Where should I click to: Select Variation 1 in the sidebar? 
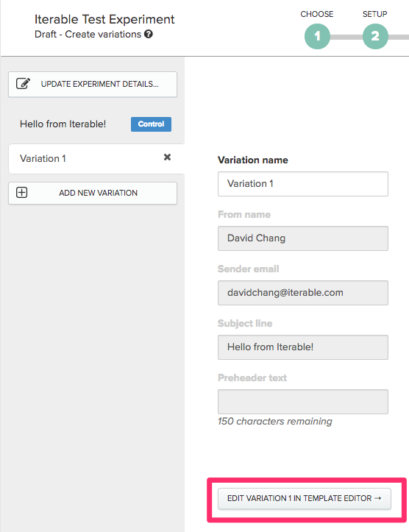coord(96,159)
